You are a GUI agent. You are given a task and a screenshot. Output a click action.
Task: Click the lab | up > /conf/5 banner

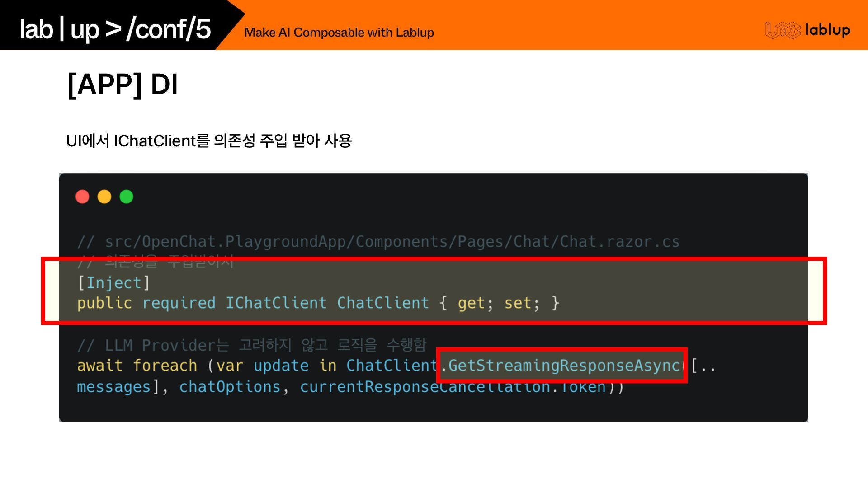click(x=115, y=29)
